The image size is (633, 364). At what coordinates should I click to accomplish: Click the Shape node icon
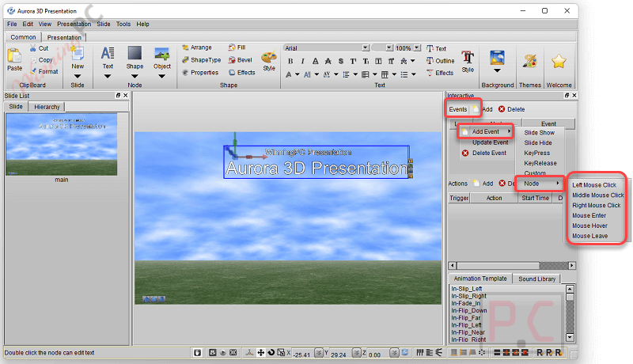tap(135, 53)
